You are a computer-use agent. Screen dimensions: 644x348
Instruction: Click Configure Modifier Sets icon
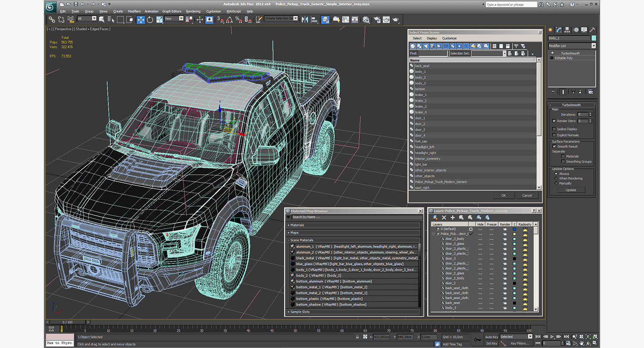click(x=590, y=92)
